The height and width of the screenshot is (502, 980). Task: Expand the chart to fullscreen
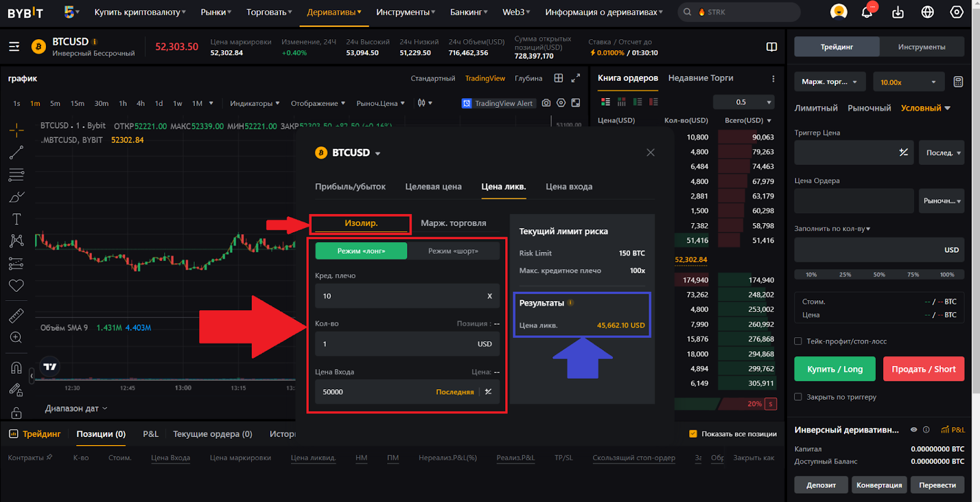576,78
